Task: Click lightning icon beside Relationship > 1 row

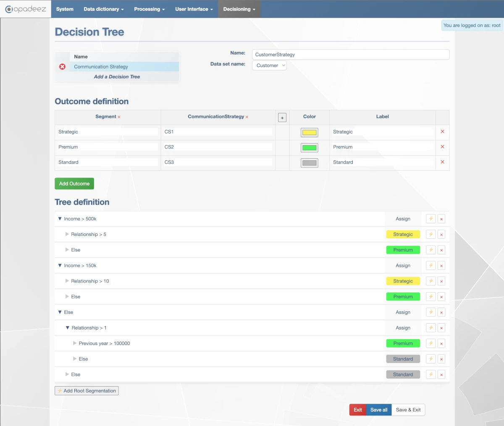Action: (430, 328)
